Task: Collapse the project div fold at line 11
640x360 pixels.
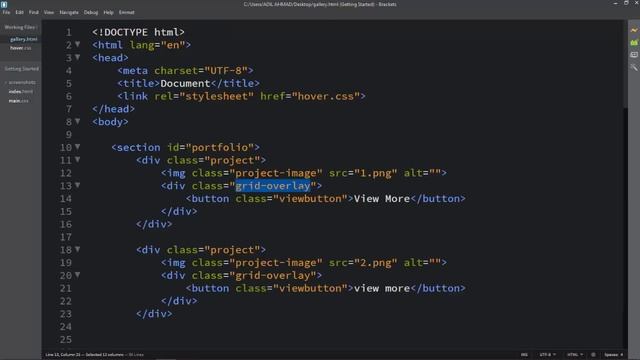Action: point(78,160)
